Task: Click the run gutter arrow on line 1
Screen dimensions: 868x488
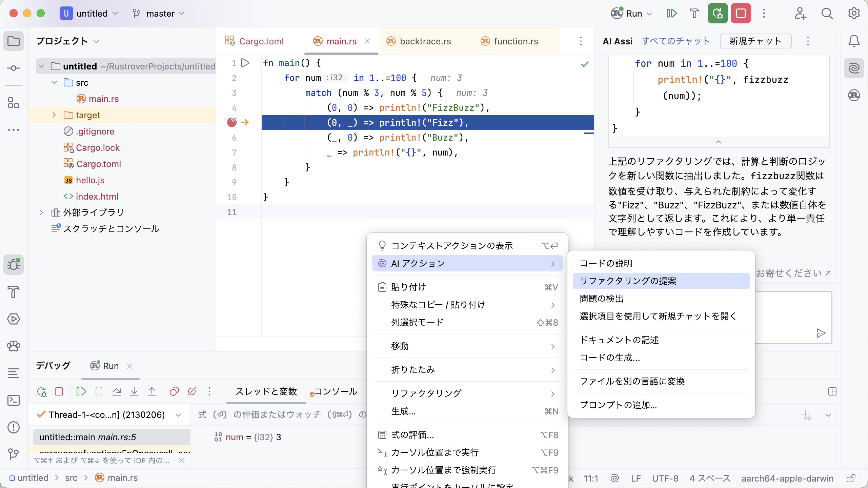Action: 245,63
